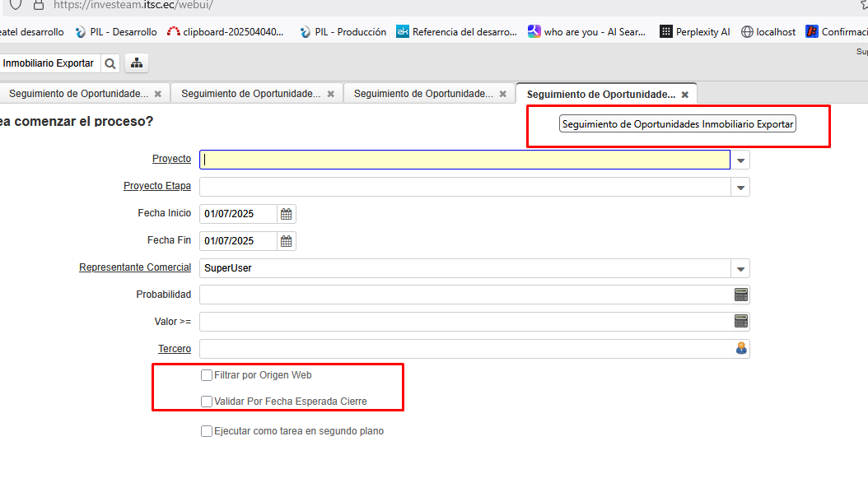Image resolution: width=868 pixels, height=483 pixels.
Task: Open Representante Comercial dropdown list
Action: 740,269
